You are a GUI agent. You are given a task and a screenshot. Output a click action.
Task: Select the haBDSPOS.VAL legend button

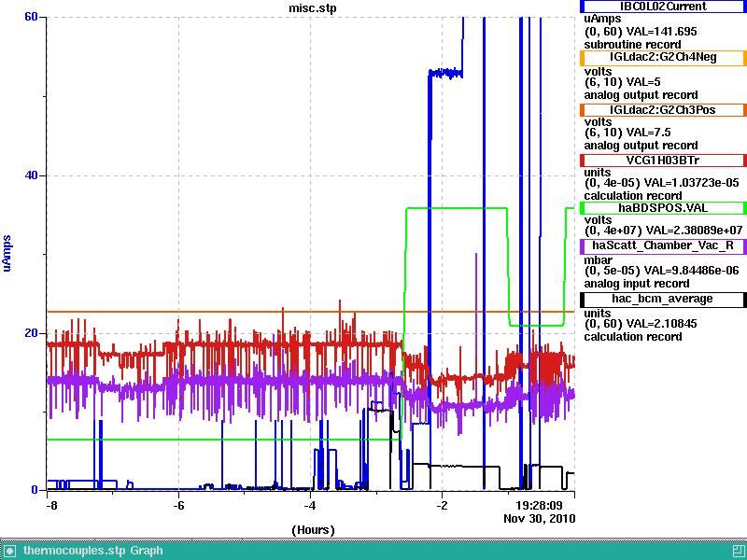pyautogui.click(x=663, y=208)
